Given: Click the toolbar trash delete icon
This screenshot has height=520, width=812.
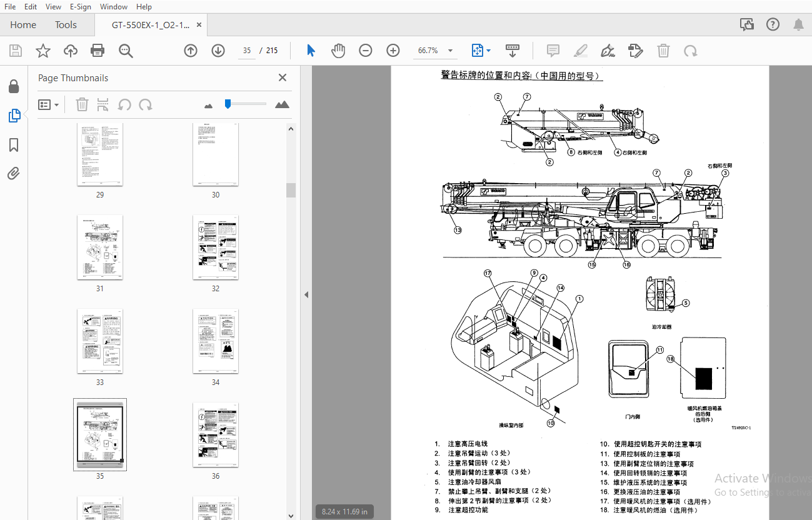Looking at the screenshot, I should 663,51.
